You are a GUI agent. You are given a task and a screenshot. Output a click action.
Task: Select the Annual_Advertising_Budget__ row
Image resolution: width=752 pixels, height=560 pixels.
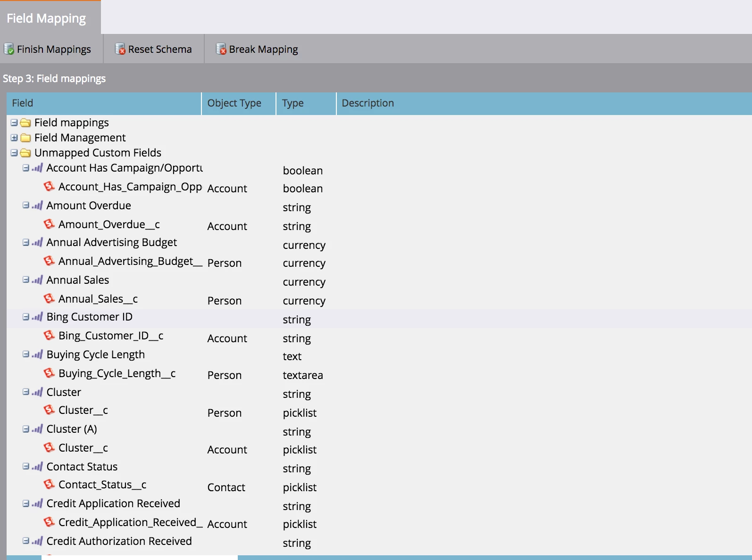tap(379, 262)
